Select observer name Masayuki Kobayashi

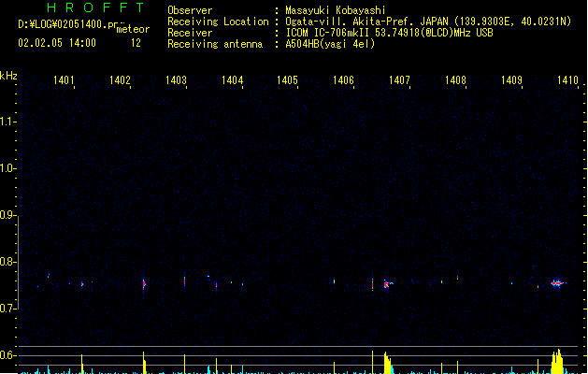click(x=336, y=10)
